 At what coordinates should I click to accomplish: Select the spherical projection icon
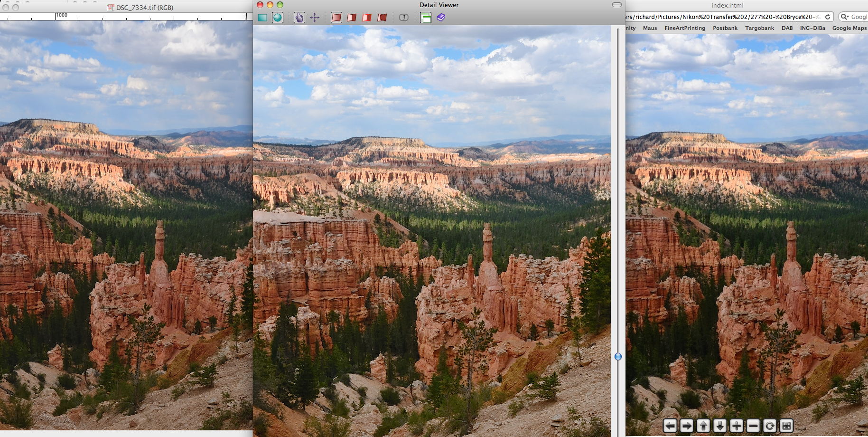tap(278, 18)
